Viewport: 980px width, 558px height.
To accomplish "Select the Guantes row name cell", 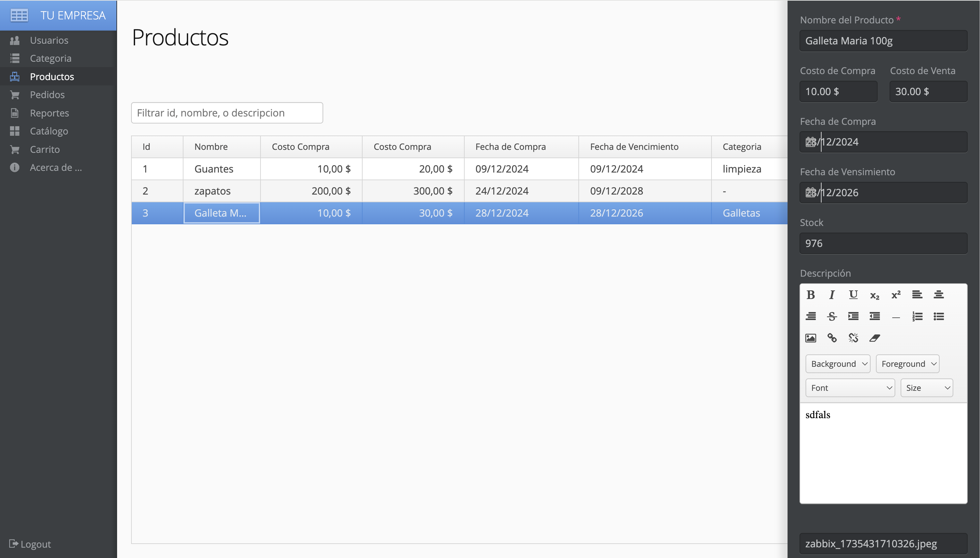I will coord(222,169).
